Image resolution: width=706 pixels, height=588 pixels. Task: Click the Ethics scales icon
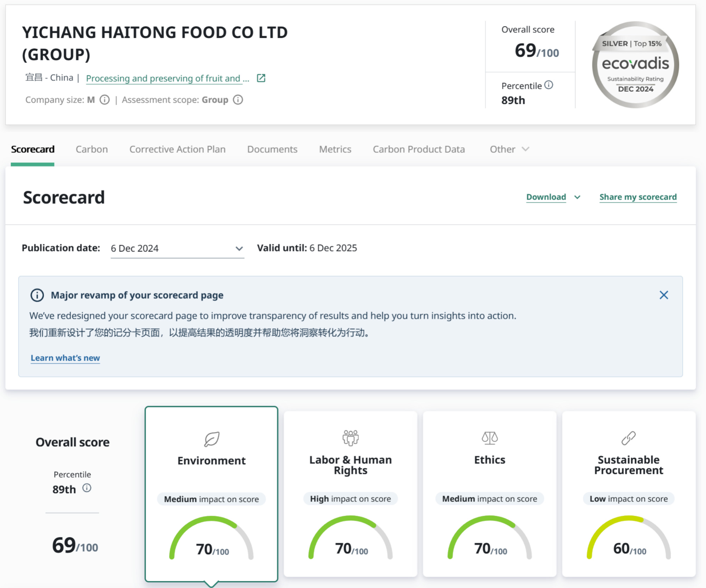pyautogui.click(x=490, y=438)
